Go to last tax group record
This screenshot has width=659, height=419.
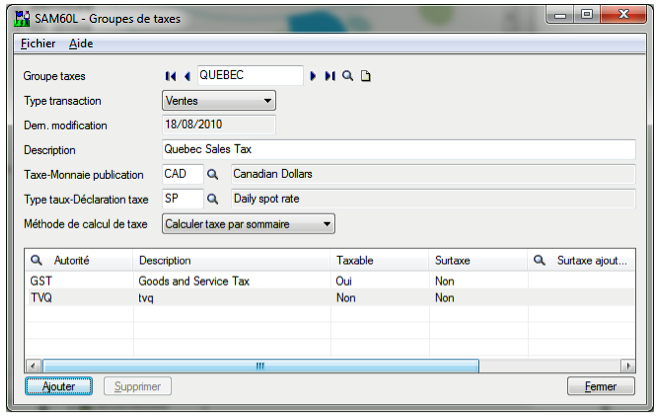pos(330,76)
